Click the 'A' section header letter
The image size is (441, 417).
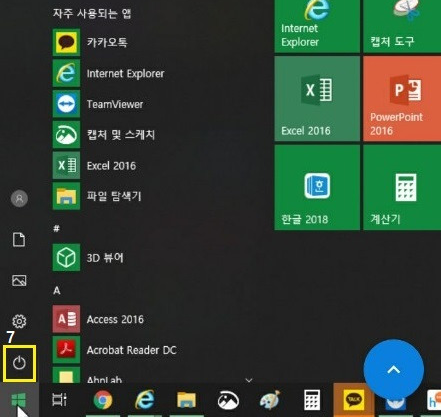57,291
